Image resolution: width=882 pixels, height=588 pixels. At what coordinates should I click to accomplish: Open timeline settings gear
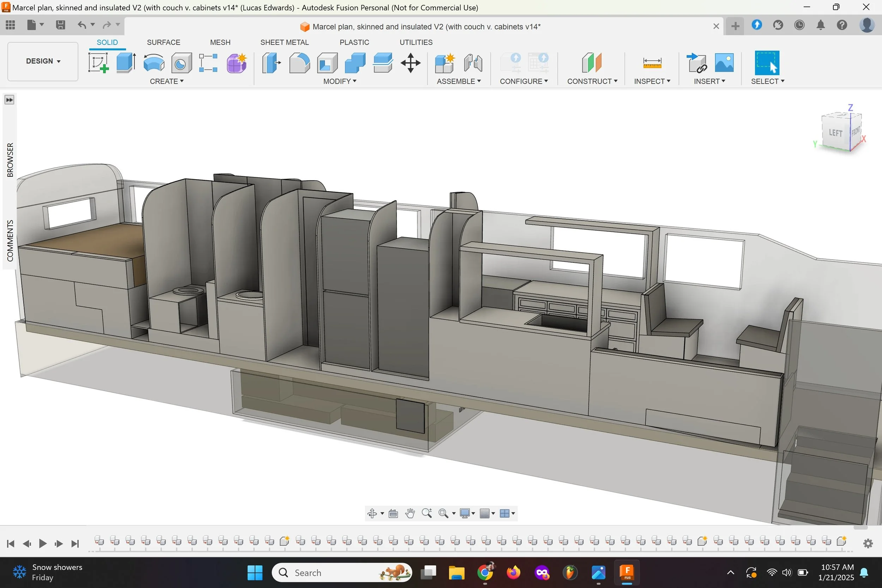click(x=868, y=543)
